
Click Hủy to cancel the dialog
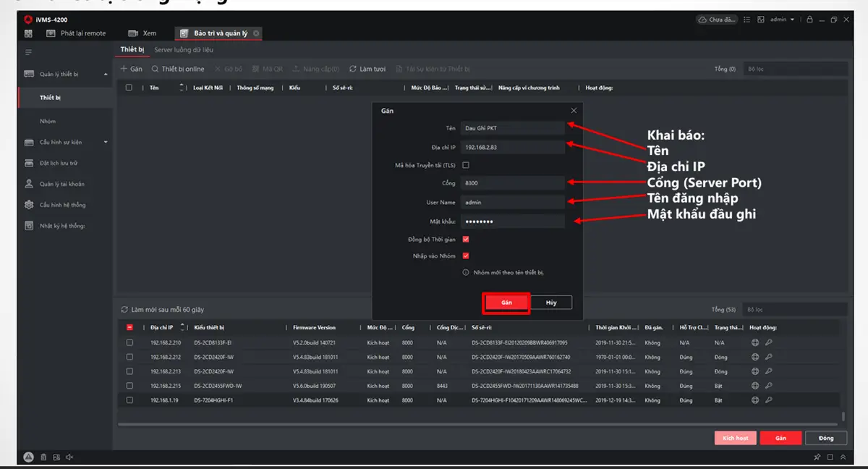click(550, 303)
